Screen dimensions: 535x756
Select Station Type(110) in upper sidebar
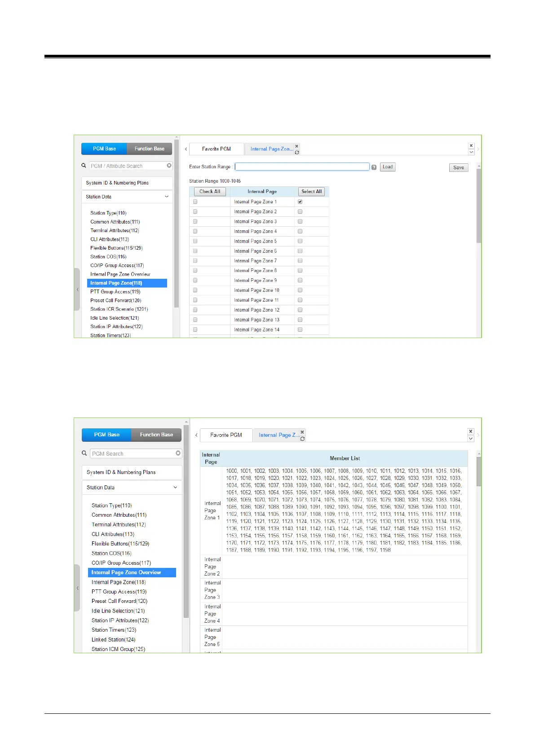pyautogui.click(x=108, y=213)
